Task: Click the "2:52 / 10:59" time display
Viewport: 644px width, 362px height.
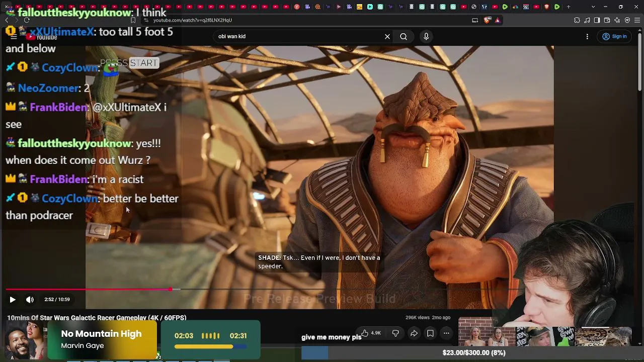Action: pos(57,300)
